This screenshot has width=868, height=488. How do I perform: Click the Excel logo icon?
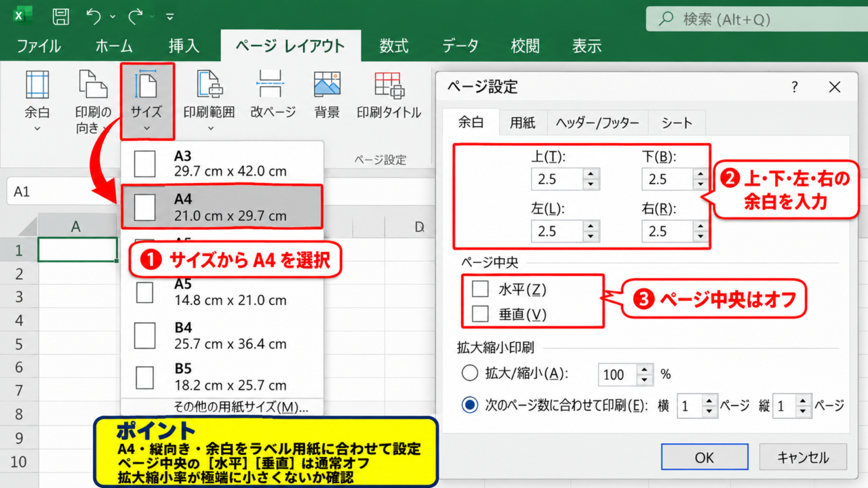pos(23,16)
